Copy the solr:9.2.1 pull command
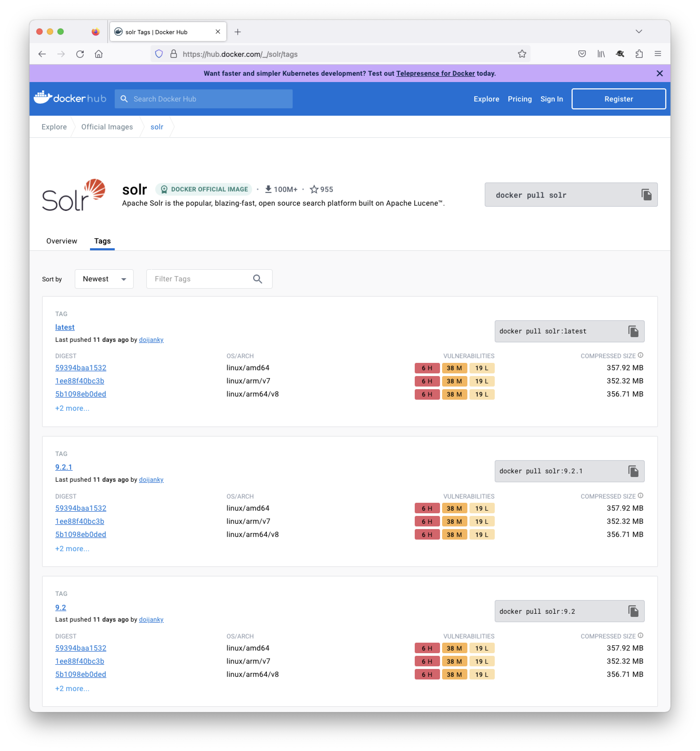 pyautogui.click(x=633, y=471)
